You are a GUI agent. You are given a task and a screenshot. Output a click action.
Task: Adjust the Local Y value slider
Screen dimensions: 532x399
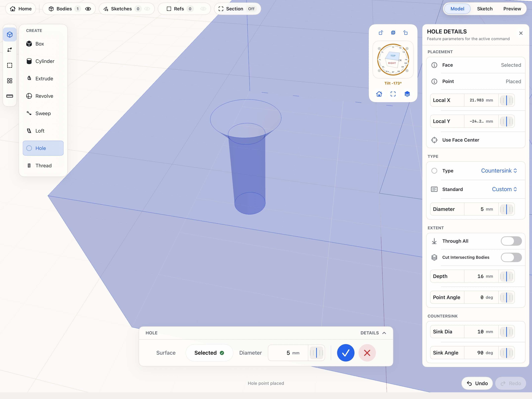507,121
